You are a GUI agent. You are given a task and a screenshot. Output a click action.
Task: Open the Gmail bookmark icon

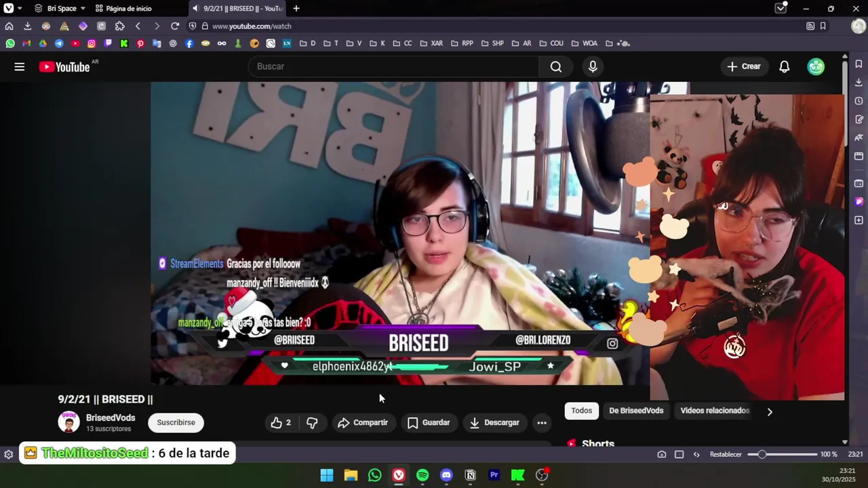click(x=26, y=43)
